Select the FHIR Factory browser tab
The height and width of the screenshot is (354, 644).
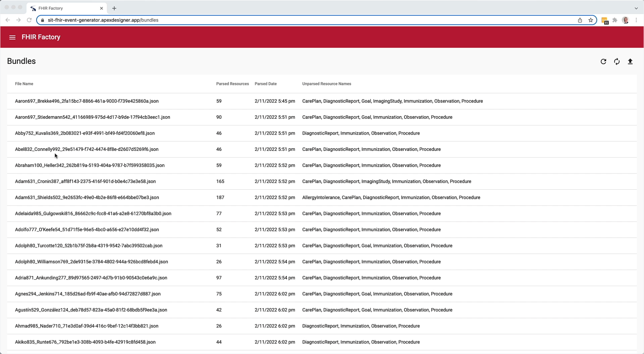(x=67, y=8)
